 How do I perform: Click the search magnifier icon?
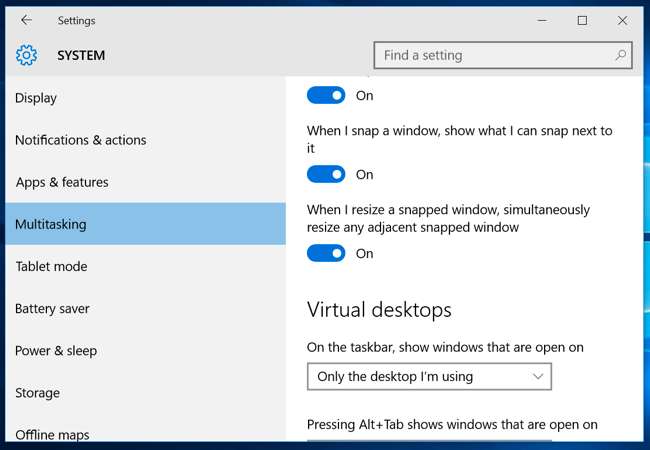(x=621, y=56)
